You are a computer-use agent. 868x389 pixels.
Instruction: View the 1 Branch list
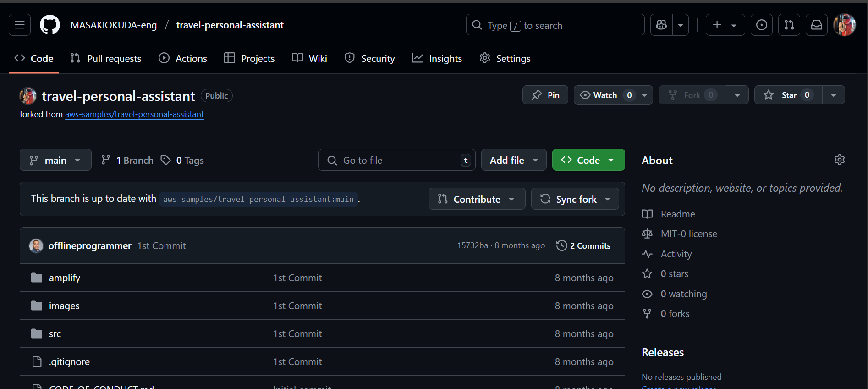point(127,160)
